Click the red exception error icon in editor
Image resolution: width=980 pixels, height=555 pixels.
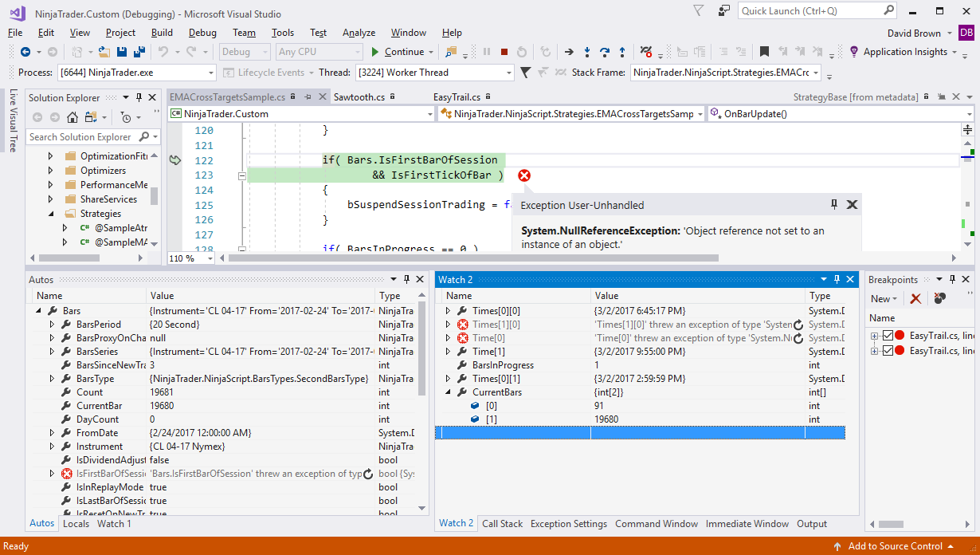524,175
